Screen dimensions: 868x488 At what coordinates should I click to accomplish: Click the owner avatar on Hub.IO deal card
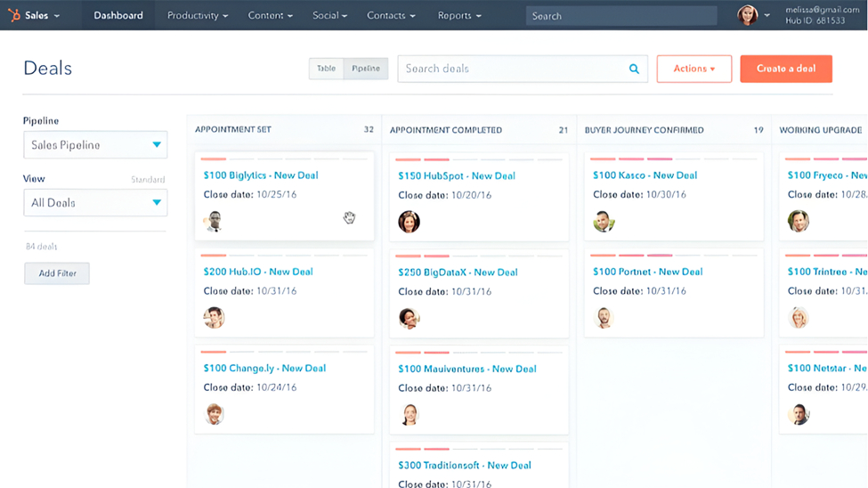pos(214,317)
